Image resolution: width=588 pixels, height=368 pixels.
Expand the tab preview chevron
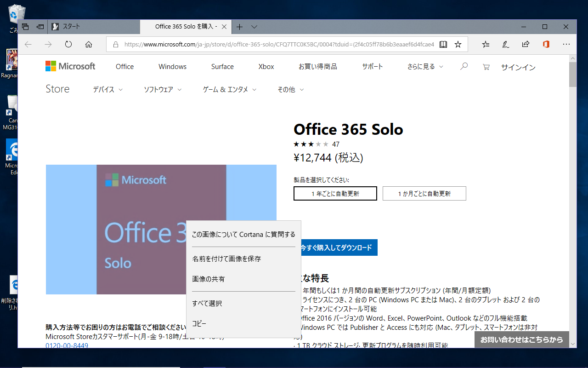coord(254,27)
